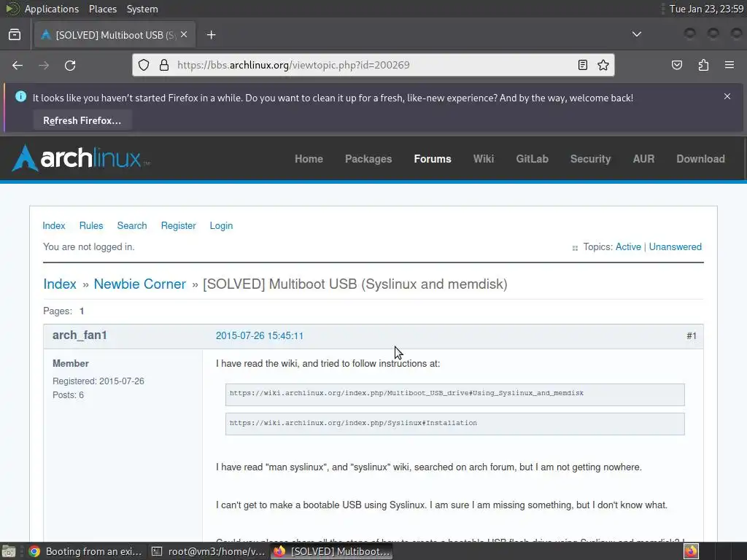Image resolution: width=747 pixels, height=560 pixels.
Task: Click the #1 post number
Action: 692,335
